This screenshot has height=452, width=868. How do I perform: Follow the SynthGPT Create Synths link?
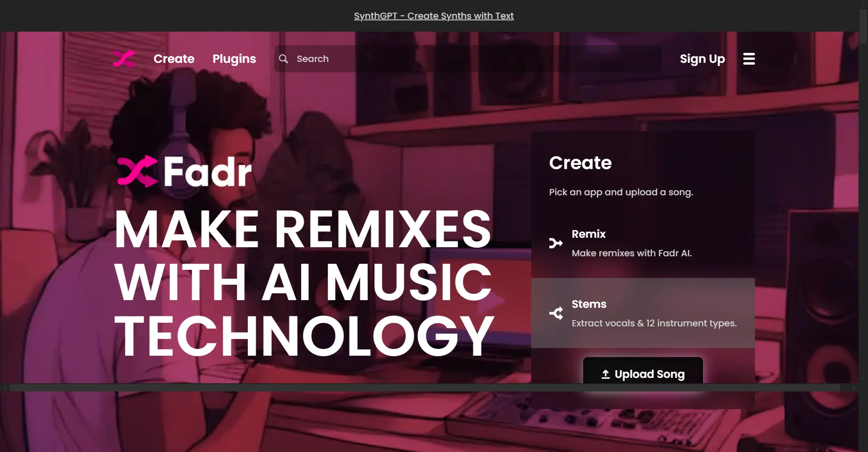[x=434, y=16]
